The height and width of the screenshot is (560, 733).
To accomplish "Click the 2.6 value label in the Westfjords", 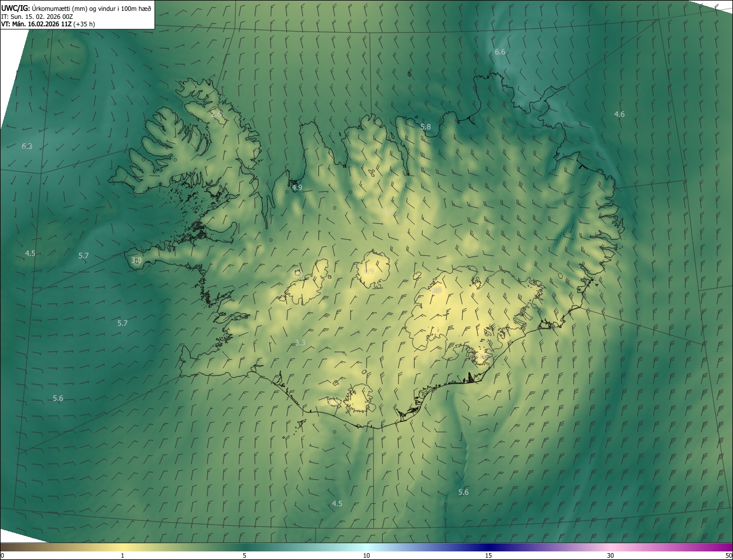I will pos(216,115).
